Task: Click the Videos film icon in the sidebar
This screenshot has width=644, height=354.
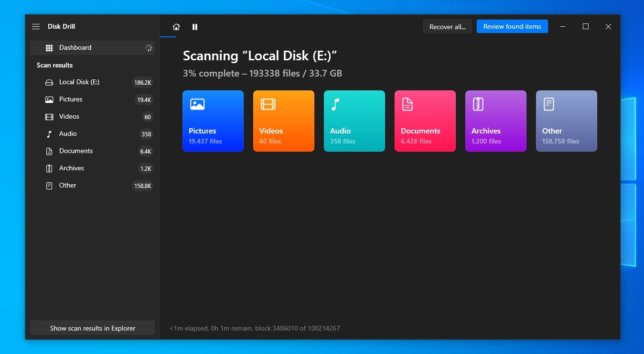Action: click(49, 117)
